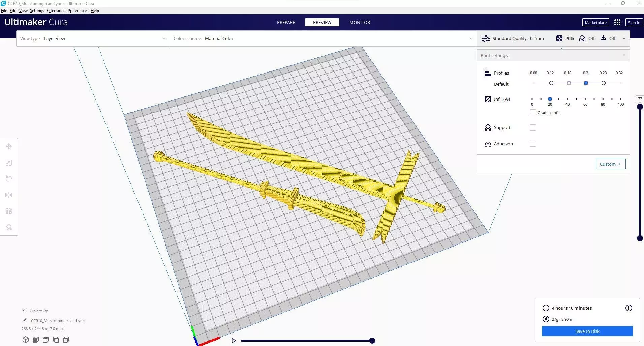Open the Preferences menu

[x=78, y=11]
